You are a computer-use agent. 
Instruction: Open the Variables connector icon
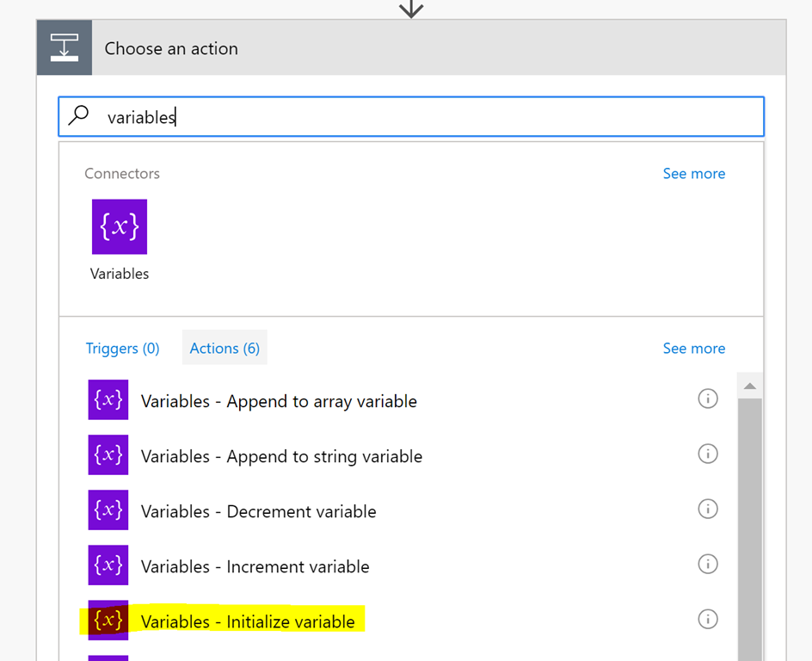coord(119,226)
